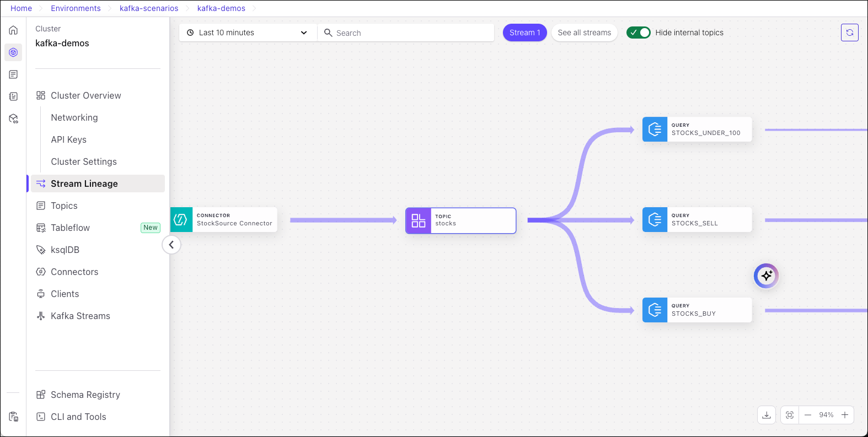This screenshot has height=437, width=868.
Task: Click the download lineage graph icon
Action: [x=767, y=415]
